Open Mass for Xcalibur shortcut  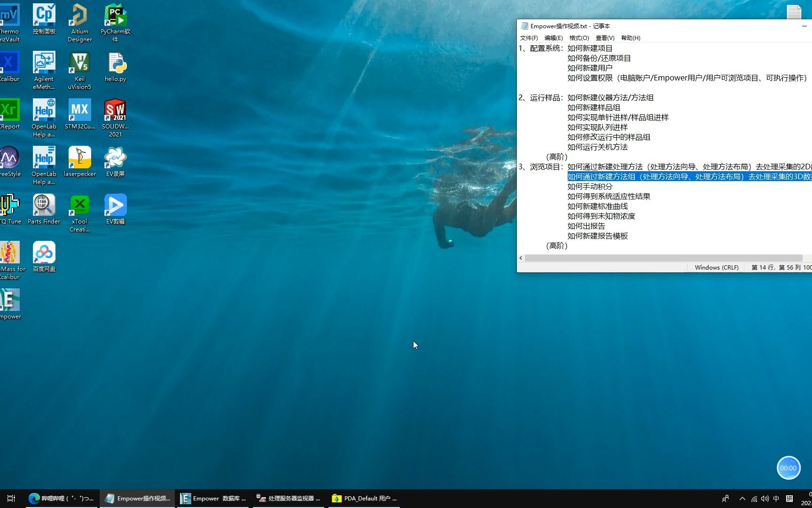coord(11,261)
